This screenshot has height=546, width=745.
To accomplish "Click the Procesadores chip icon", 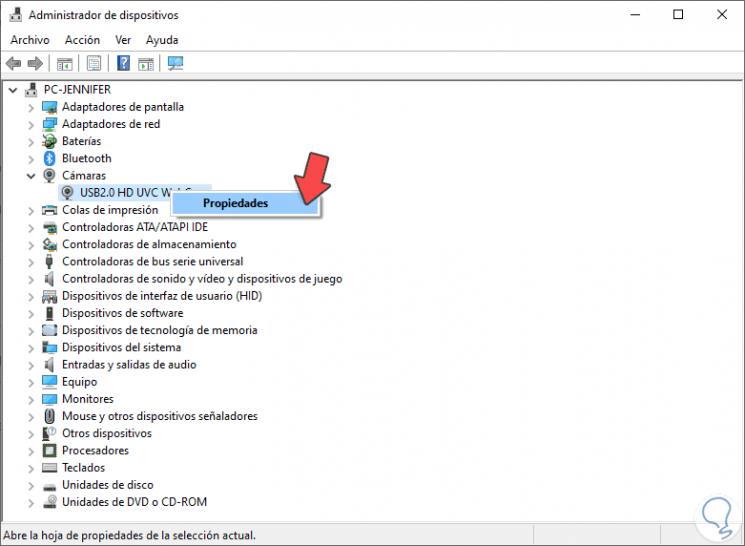I will click(49, 450).
